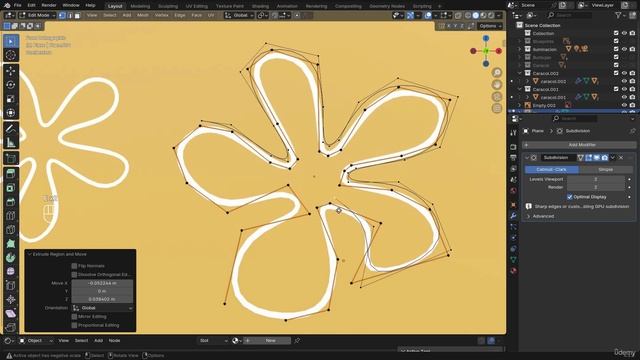Open the Render menu

pyautogui.click(x=49, y=5)
